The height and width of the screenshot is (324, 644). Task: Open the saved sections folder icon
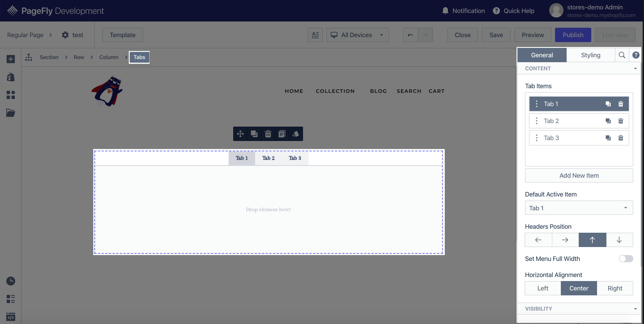coord(11,113)
